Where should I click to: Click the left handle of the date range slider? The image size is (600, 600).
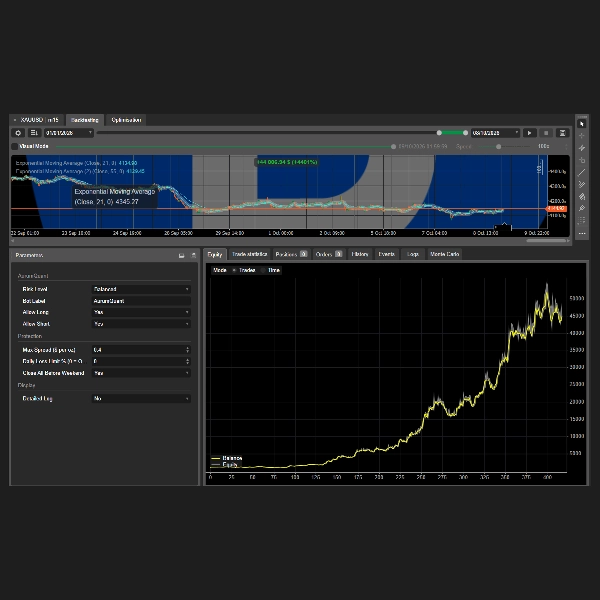(439, 133)
